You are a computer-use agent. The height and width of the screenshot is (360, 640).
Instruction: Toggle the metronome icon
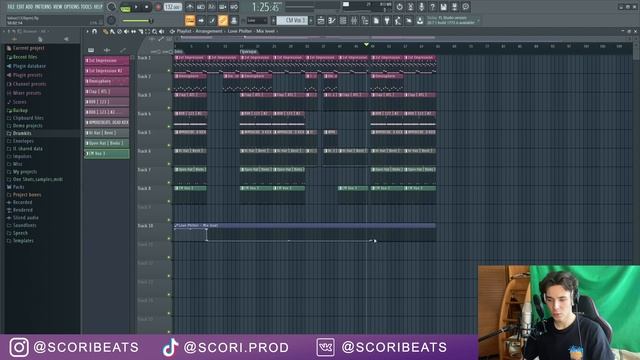click(190, 7)
